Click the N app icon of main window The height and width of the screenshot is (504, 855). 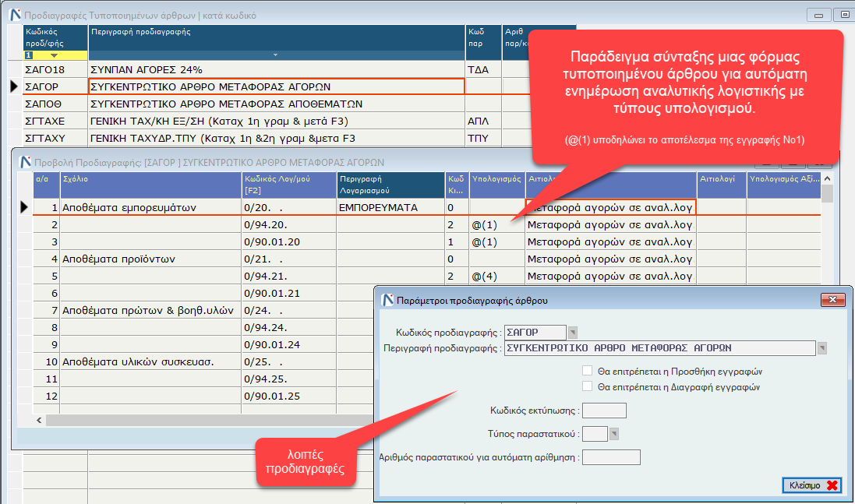click(x=16, y=15)
